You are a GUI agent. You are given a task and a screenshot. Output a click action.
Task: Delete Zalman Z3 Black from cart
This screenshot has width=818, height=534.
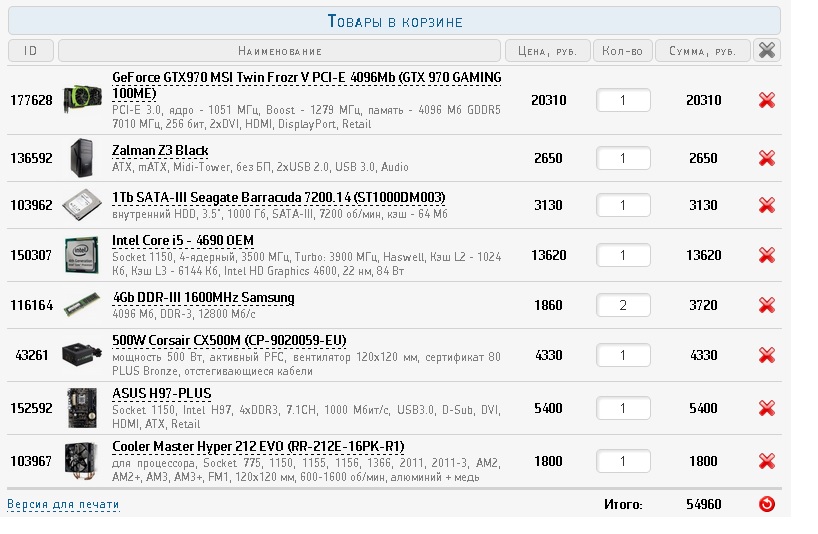point(766,158)
